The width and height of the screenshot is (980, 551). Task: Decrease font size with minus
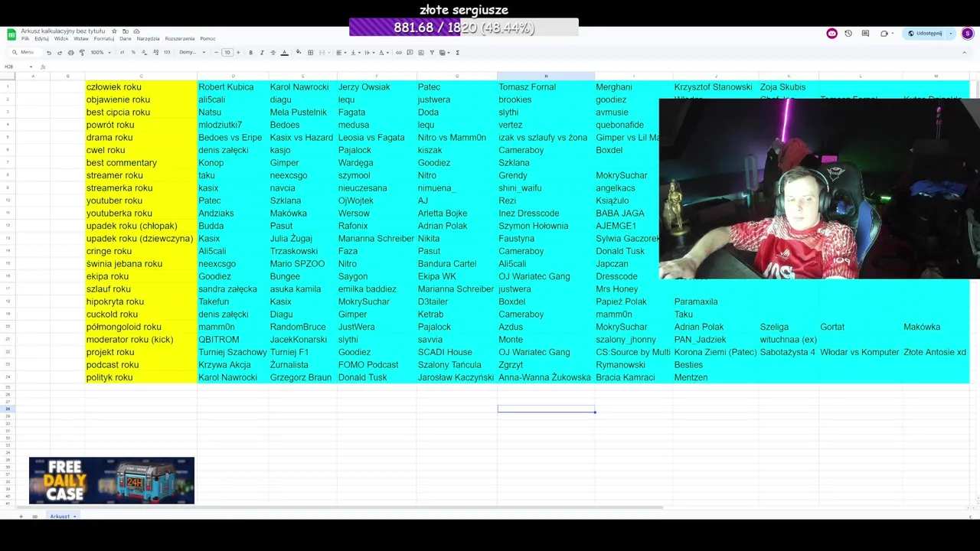point(216,53)
